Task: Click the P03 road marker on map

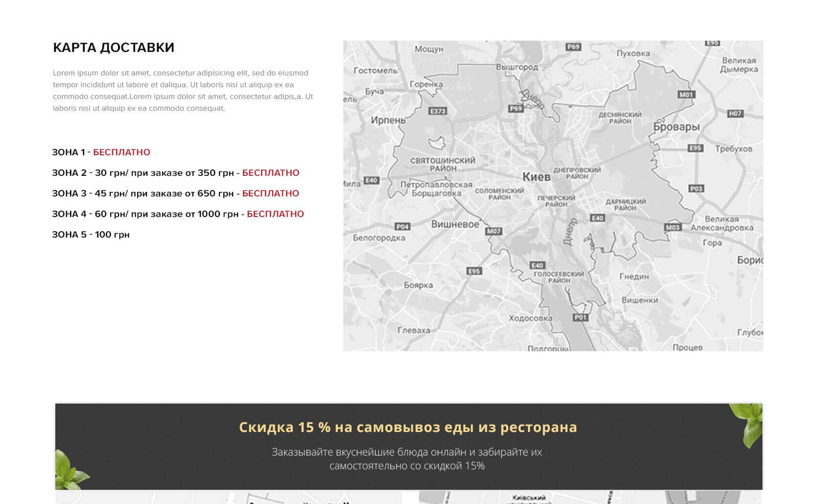Action: coord(696,189)
